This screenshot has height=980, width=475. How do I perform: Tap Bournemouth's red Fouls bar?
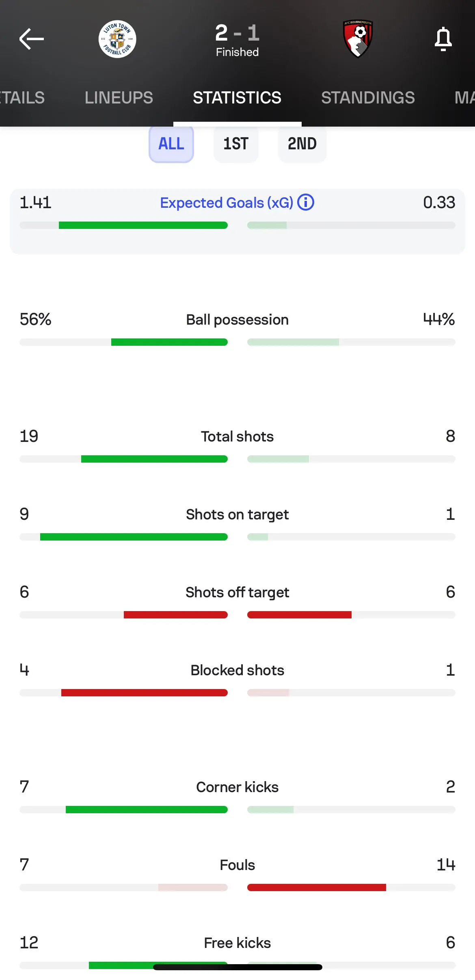[x=317, y=887]
